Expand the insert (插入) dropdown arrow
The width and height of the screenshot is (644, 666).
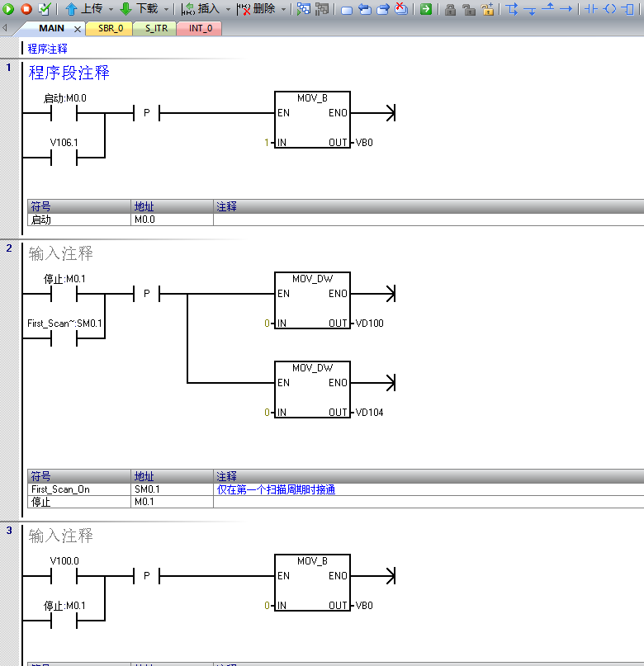click(228, 9)
